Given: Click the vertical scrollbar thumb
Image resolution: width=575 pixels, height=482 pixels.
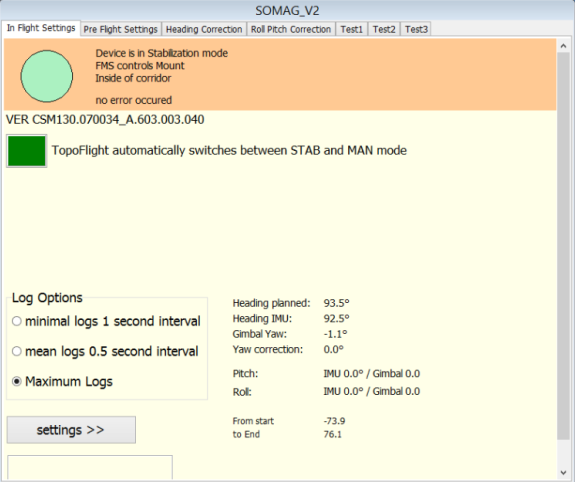Looking at the screenshot, I should (563, 246).
